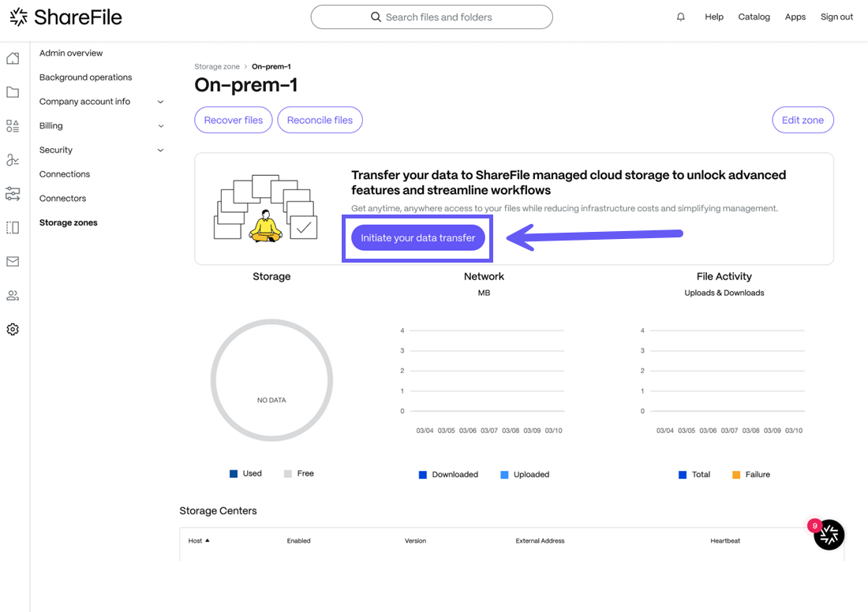Expand the Security submenu chevron
Image resolution: width=868 pixels, height=612 pixels.
(x=160, y=150)
